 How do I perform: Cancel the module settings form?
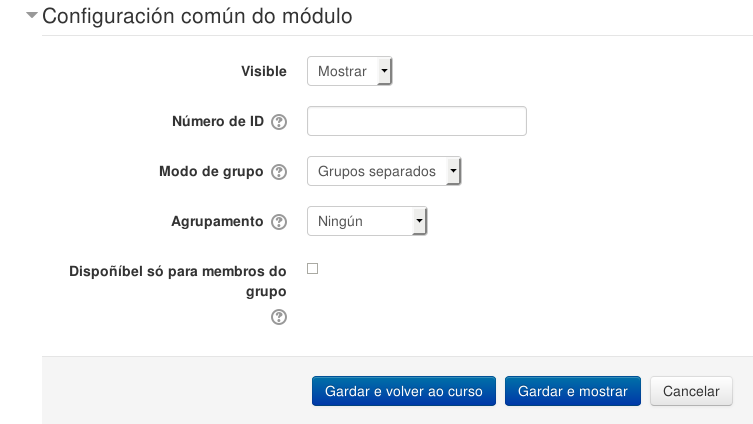(691, 391)
